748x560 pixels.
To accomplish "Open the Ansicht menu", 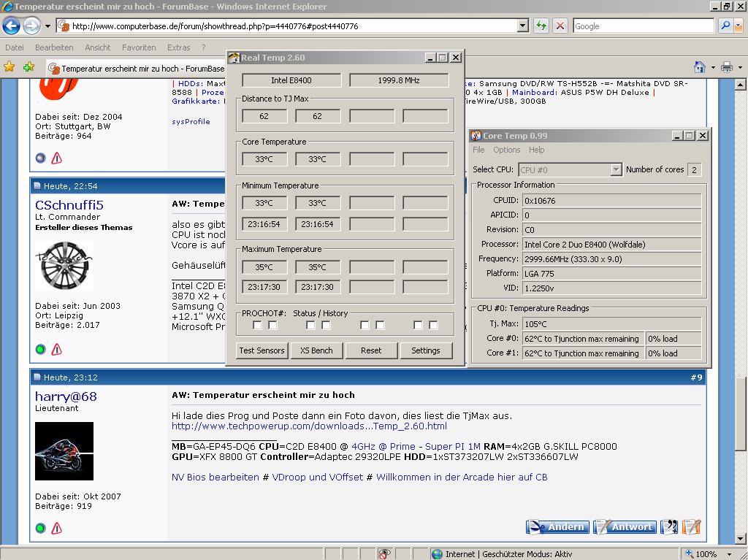I will tap(97, 47).
